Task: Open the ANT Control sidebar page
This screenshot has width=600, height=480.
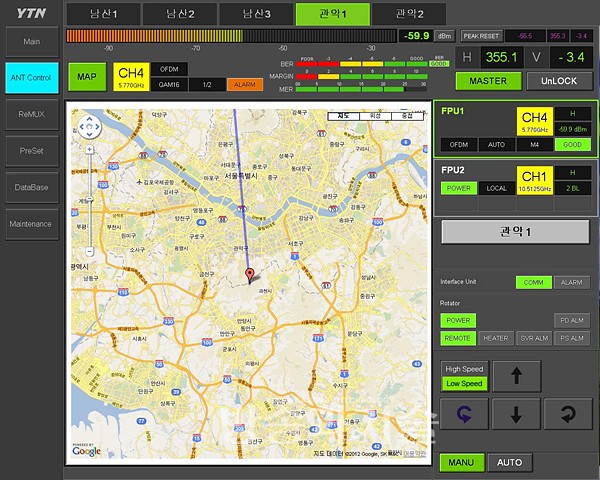Action: pyautogui.click(x=32, y=78)
